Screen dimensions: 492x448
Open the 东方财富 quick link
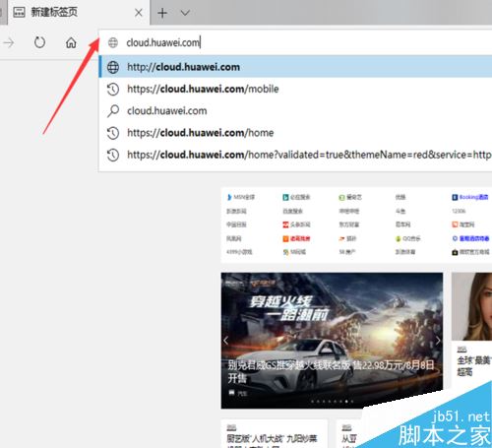point(349,224)
